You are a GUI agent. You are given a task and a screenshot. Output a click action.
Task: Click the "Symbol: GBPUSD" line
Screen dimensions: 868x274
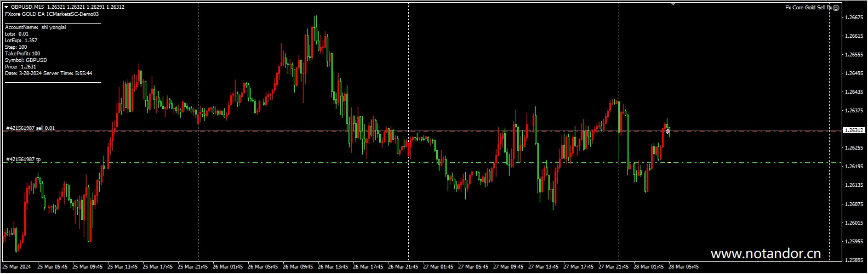click(x=26, y=60)
